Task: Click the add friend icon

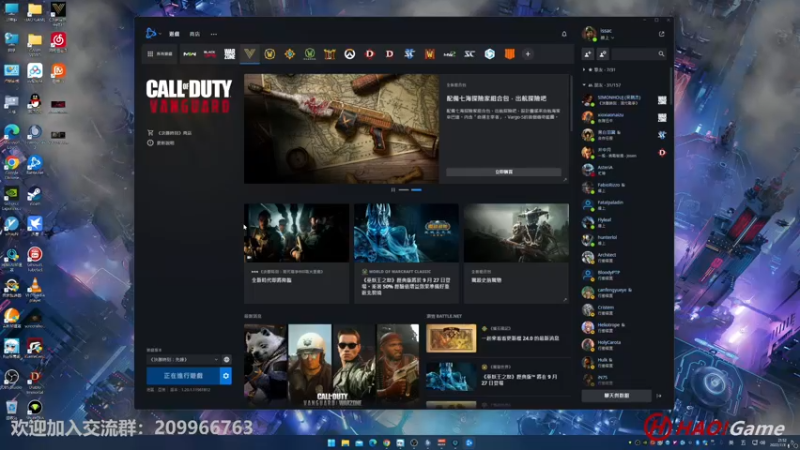Action: (x=588, y=54)
